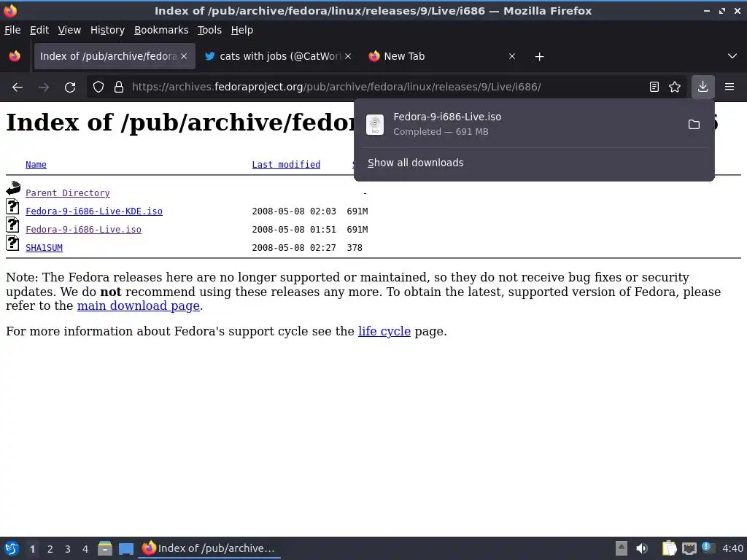Open the file manager taskbar icon

105,548
